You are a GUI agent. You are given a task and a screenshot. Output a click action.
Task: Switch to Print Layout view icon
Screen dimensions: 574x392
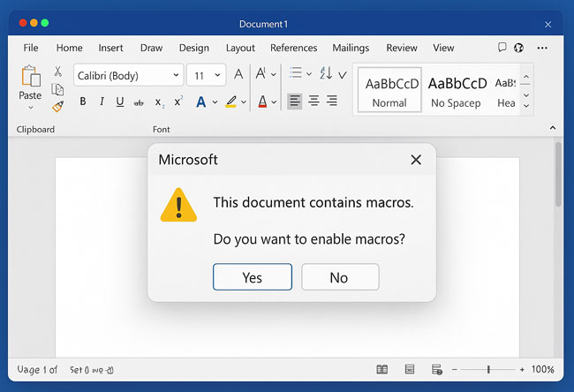coord(410,369)
